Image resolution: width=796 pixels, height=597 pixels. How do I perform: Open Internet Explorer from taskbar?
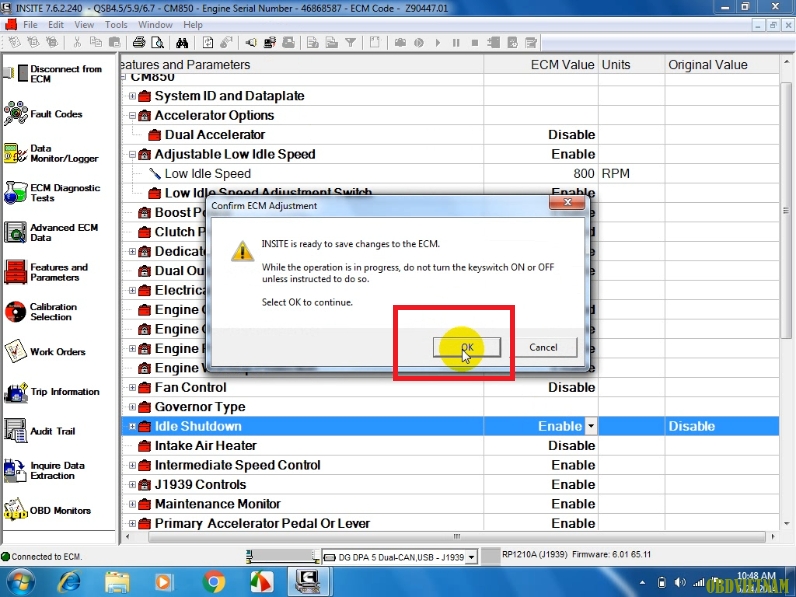tap(70, 582)
